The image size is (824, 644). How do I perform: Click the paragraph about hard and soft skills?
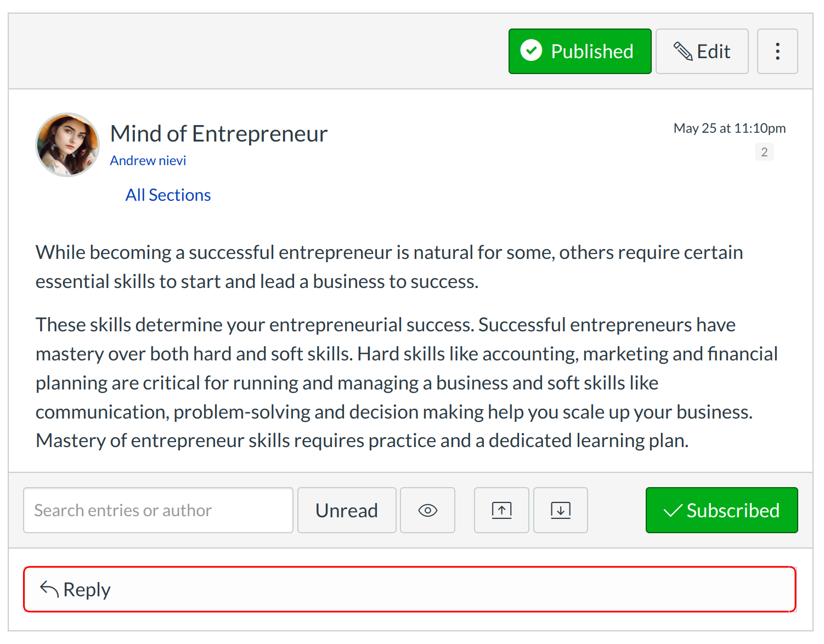[x=406, y=383]
